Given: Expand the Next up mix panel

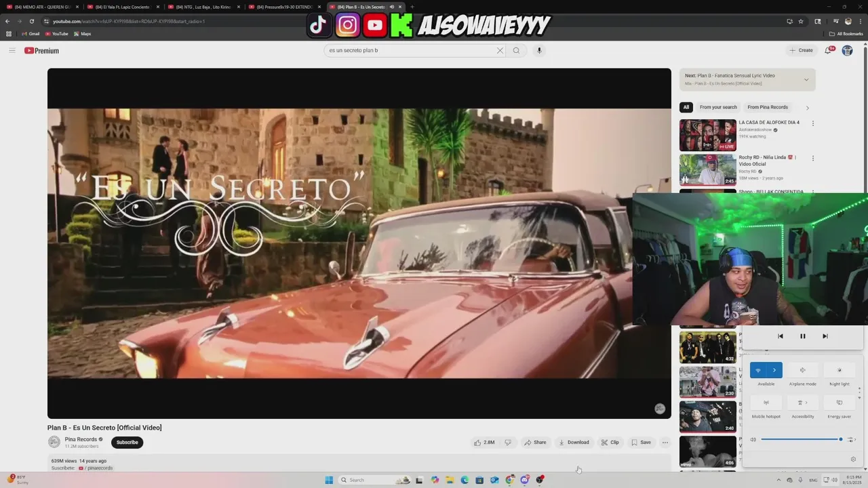Looking at the screenshot, I should pyautogui.click(x=806, y=79).
